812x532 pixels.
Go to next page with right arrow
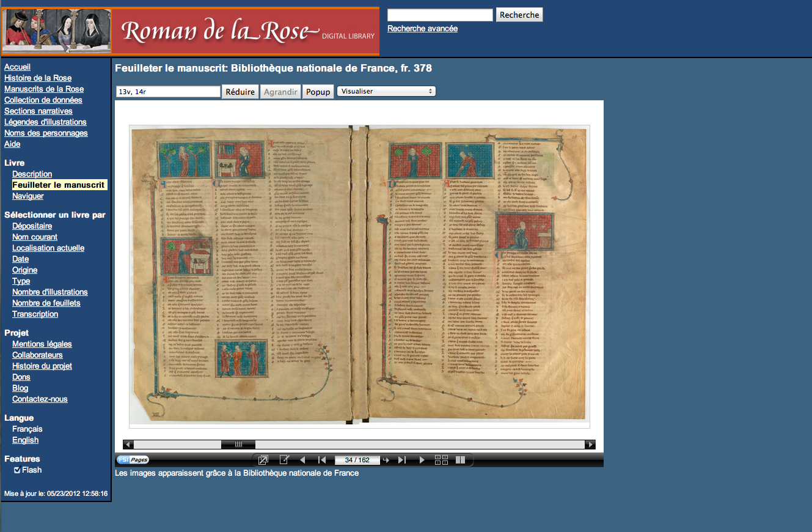point(422,460)
